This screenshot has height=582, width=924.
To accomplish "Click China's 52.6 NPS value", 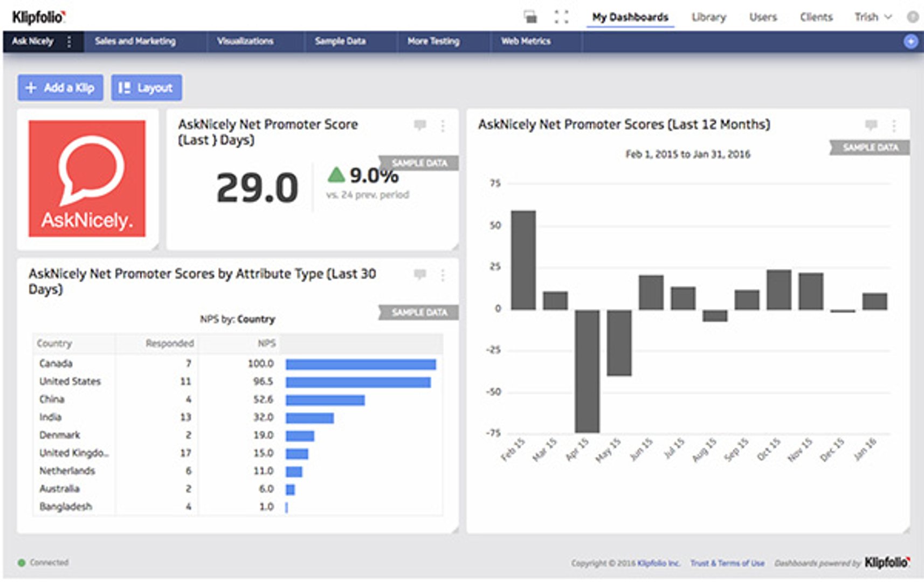I will (x=263, y=399).
